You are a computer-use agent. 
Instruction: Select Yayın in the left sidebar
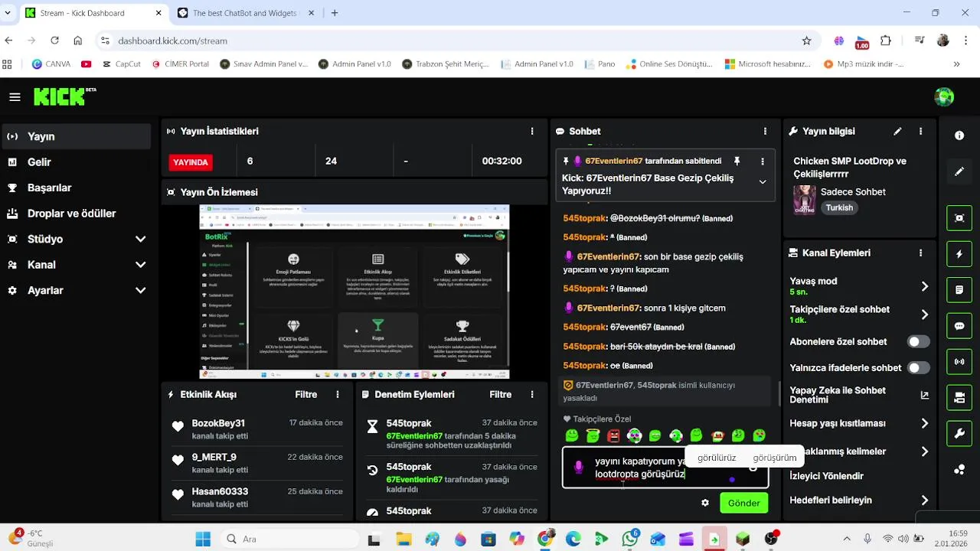click(x=77, y=136)
